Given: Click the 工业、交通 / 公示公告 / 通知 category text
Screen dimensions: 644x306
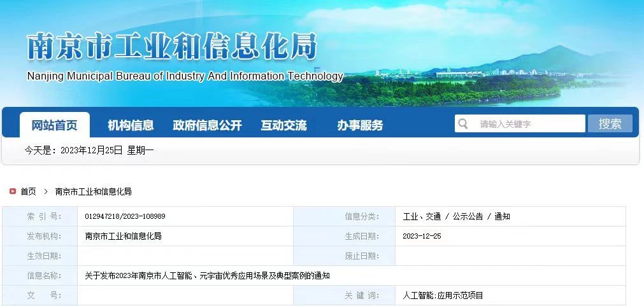Looking at the screenshot, I should (456, 216).
